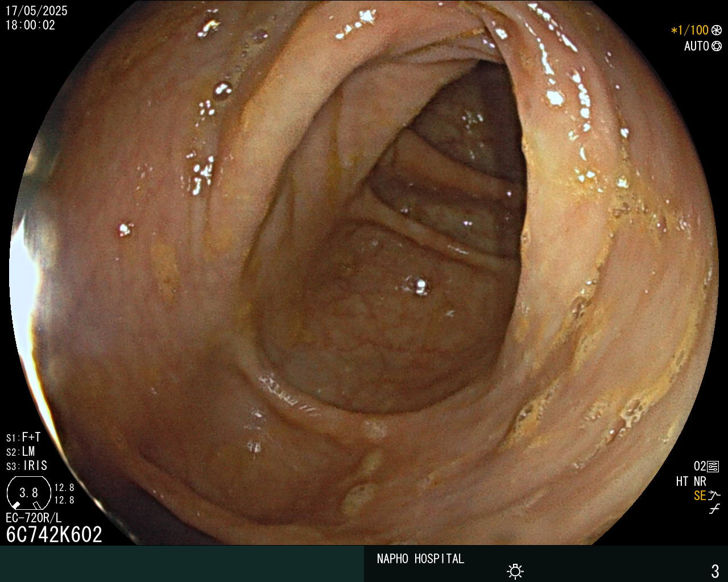Click the *1/100 shutter speed value
728x582 pixels.
(x=690, y=30)
